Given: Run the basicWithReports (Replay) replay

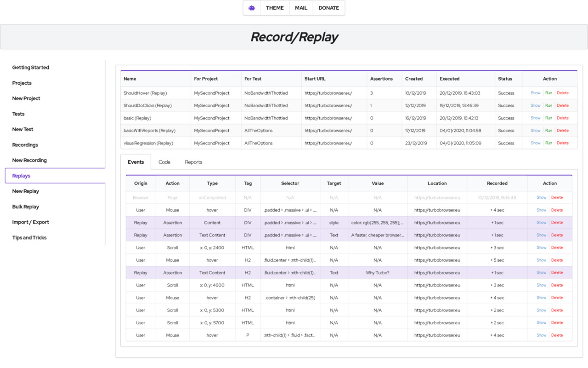Looking at the screenshot, I should pos(548,131).
